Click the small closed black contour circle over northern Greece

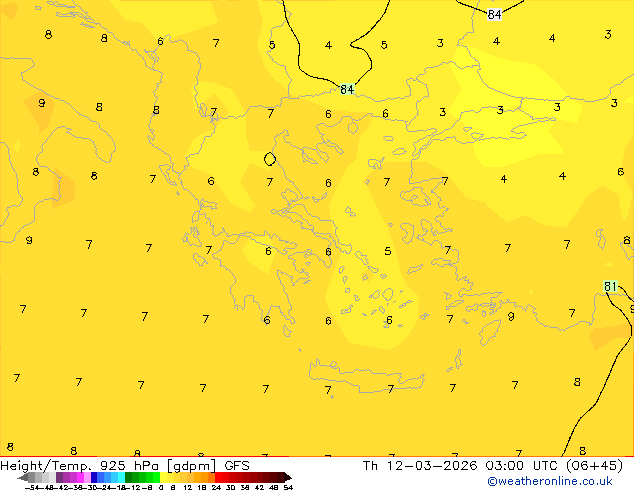click(x=270, y=159)
